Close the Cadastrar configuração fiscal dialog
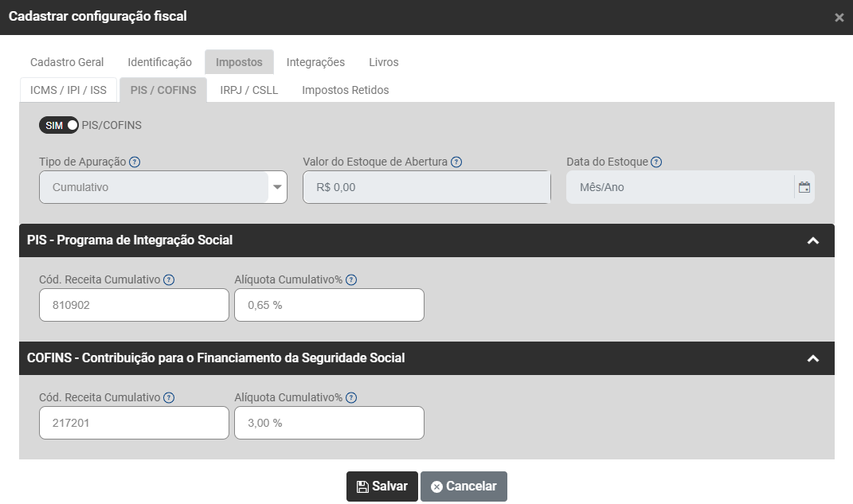The width and height of the screenshot is (853, 504). [x=839, y=17]
